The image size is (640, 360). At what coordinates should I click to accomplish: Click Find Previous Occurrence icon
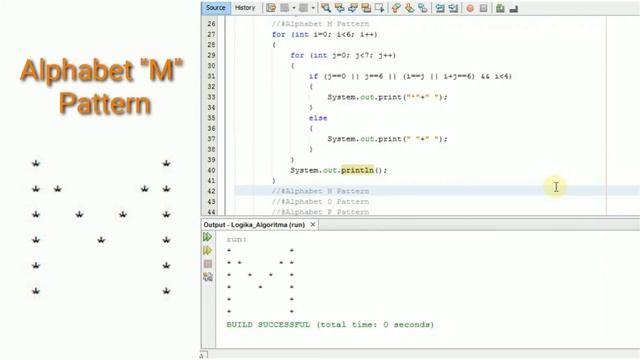click(339, 8)
